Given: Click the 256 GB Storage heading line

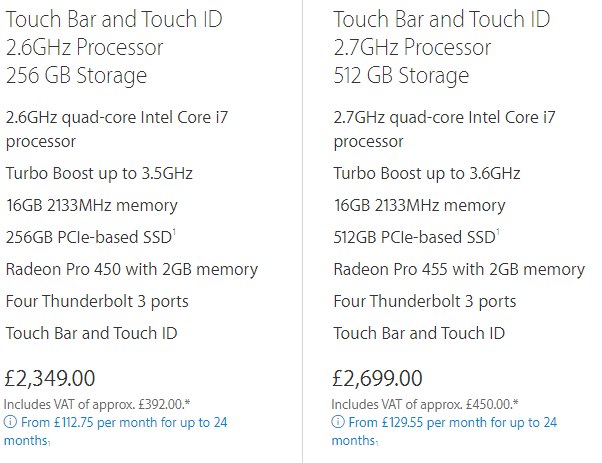Looking at the screenshot, I should point(76,75).
